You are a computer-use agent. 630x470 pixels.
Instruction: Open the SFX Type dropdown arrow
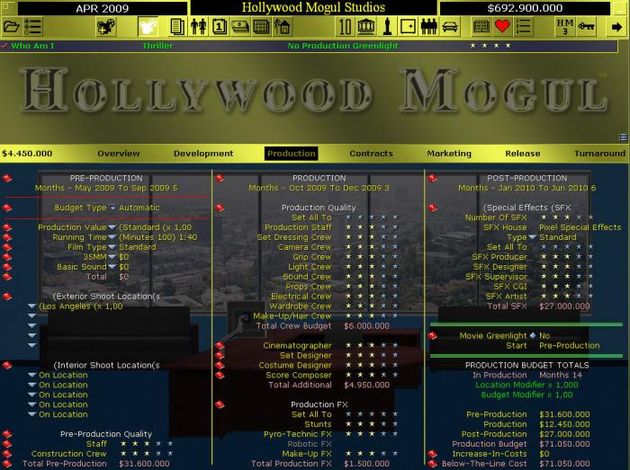click(533, 237)
